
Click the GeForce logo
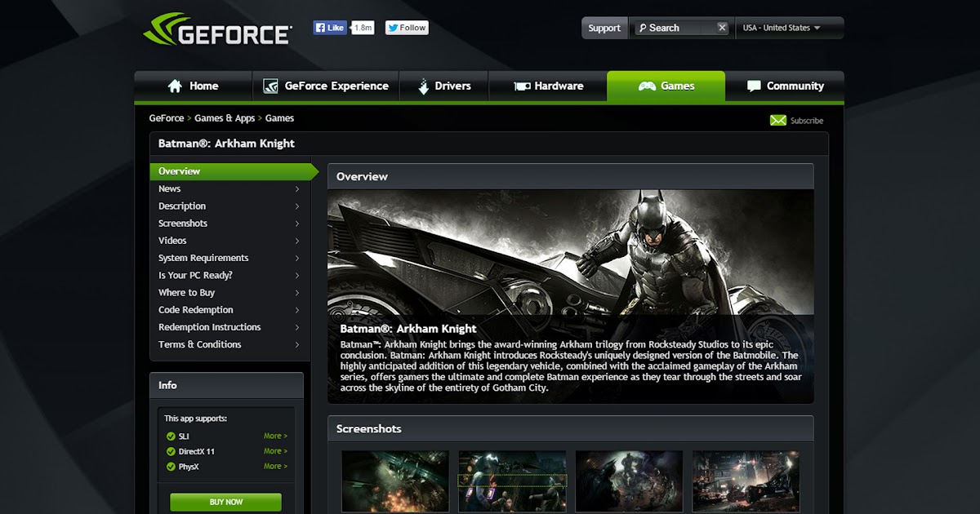click(217, 29)
